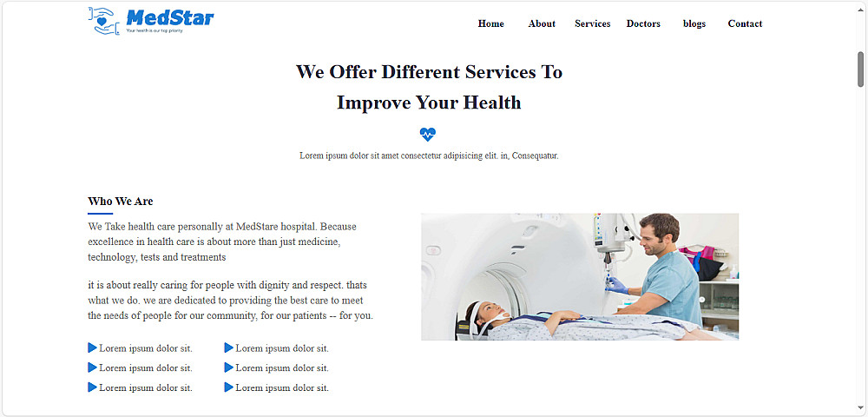Click the MedStar hands-and-heart logo icon
Screen dimensions: 868x417
[103, 21]
